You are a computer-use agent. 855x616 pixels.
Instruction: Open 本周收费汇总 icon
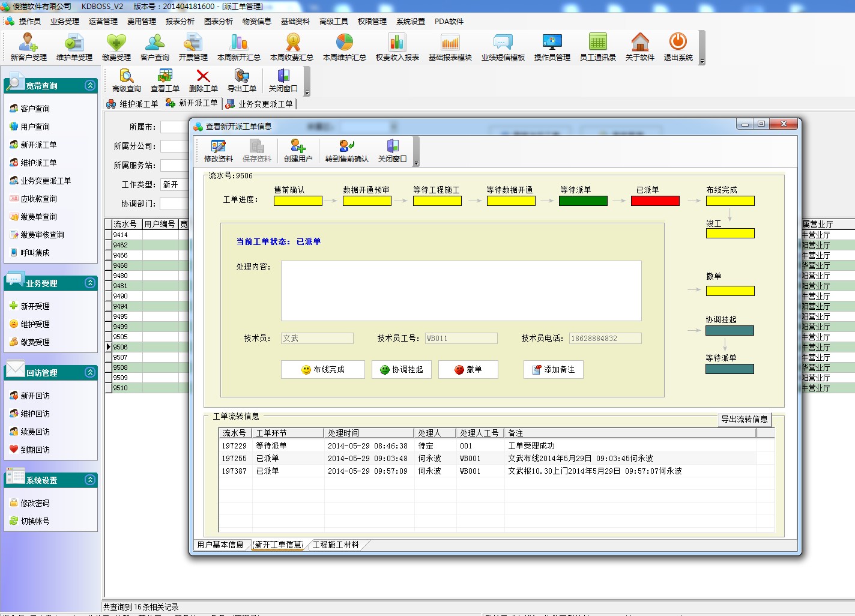[x=292, y=47]
